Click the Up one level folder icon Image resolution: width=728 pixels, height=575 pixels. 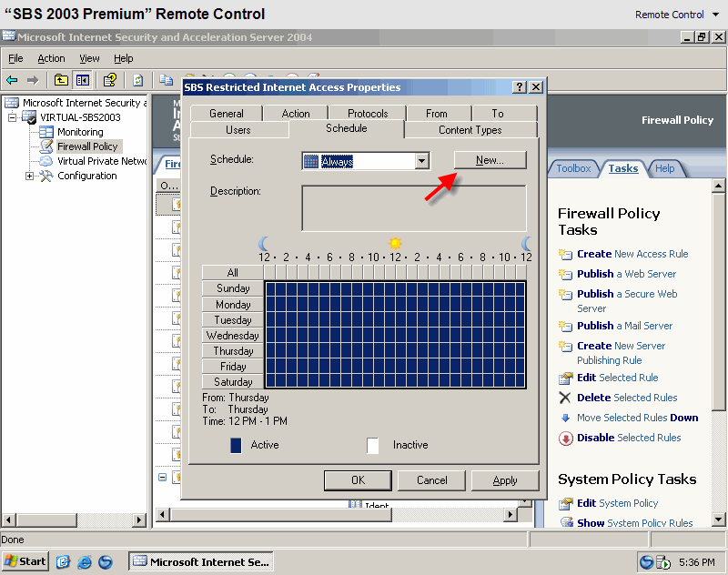(x=61, y=80)
